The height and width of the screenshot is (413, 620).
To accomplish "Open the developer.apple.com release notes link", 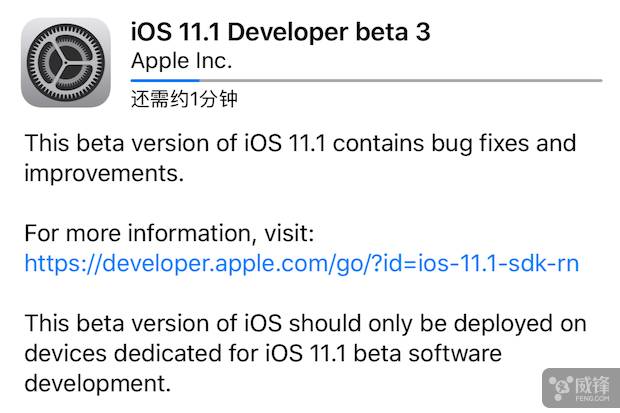I will coord(301,264).
